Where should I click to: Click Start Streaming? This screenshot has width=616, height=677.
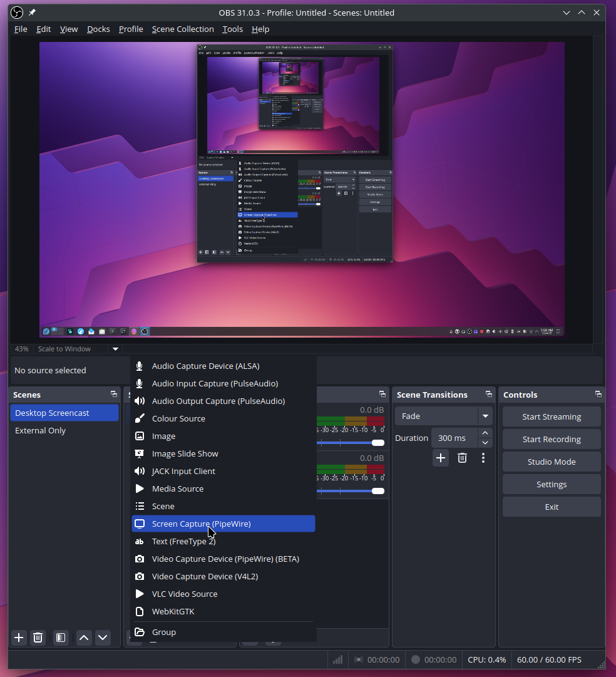552,416
